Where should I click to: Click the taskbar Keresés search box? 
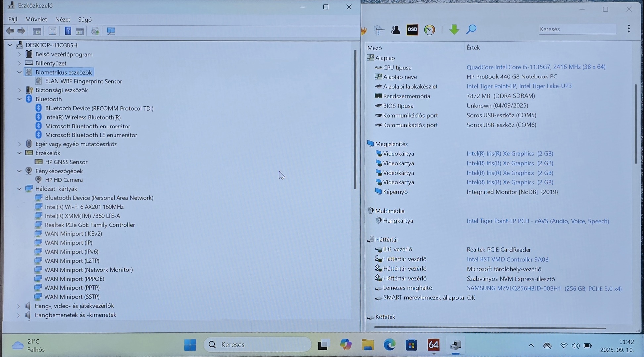[x=257, y=345]
